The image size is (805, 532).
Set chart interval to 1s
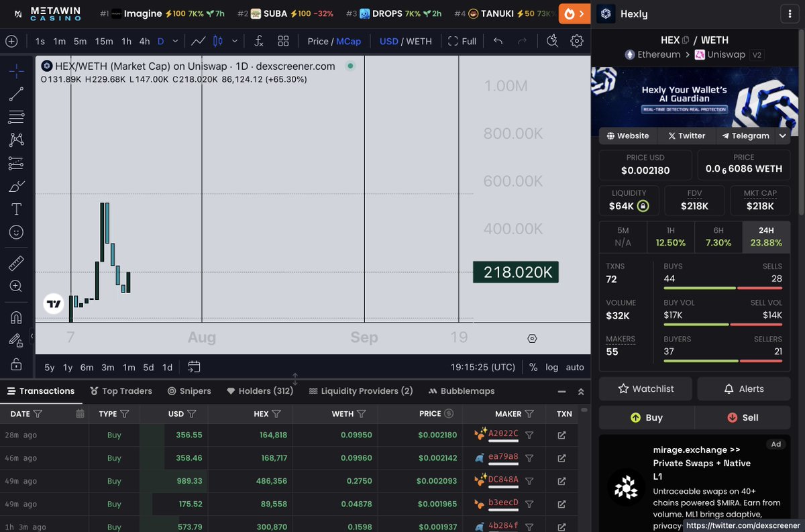coord(40,41)
